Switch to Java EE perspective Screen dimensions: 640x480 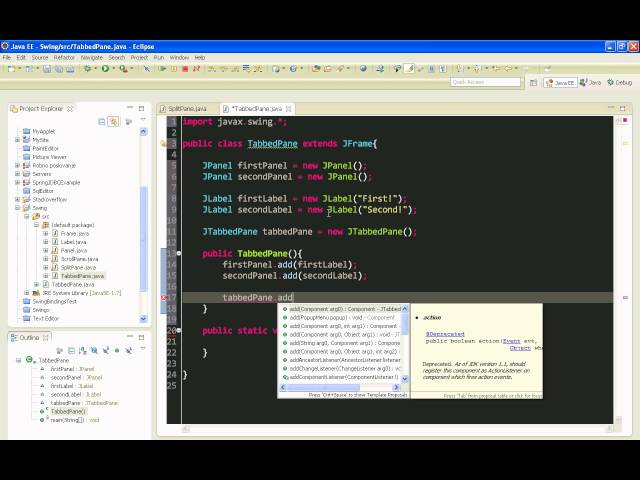tap(560, 83)
